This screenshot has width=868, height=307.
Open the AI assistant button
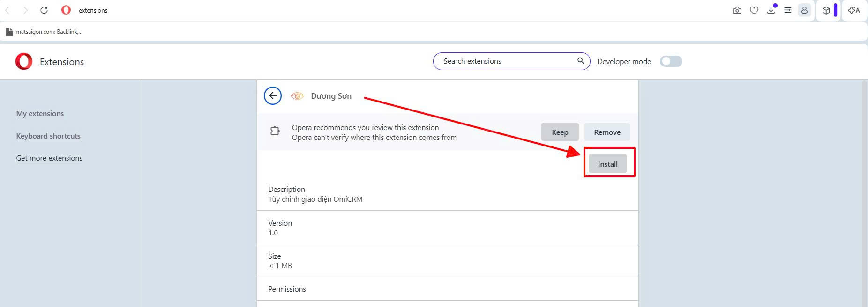point(855,10)
